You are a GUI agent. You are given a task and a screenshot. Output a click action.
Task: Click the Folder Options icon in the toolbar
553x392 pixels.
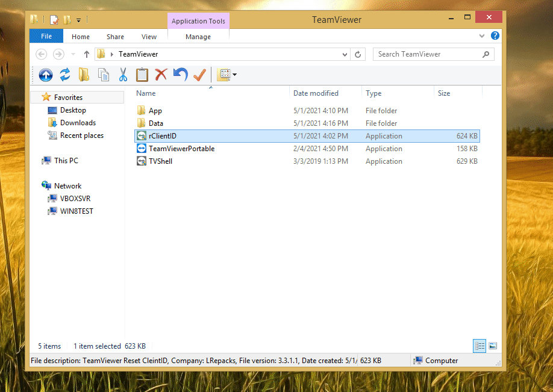pyautogui.click(x=84, y=75)
